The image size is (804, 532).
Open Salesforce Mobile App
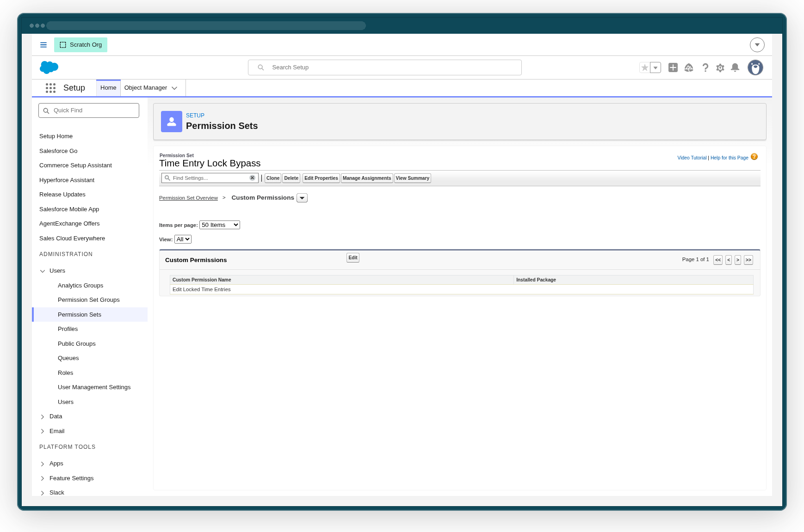(69, 209)
